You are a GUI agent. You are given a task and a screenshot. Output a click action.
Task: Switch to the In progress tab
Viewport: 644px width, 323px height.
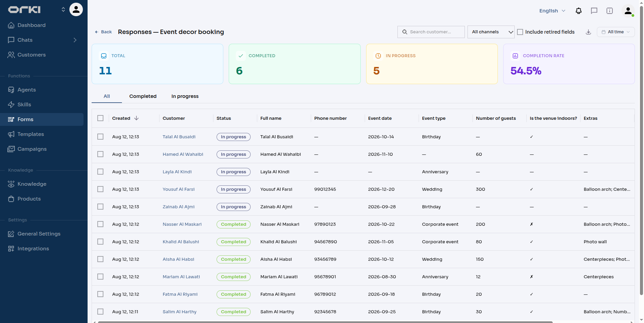pos(185,96)
